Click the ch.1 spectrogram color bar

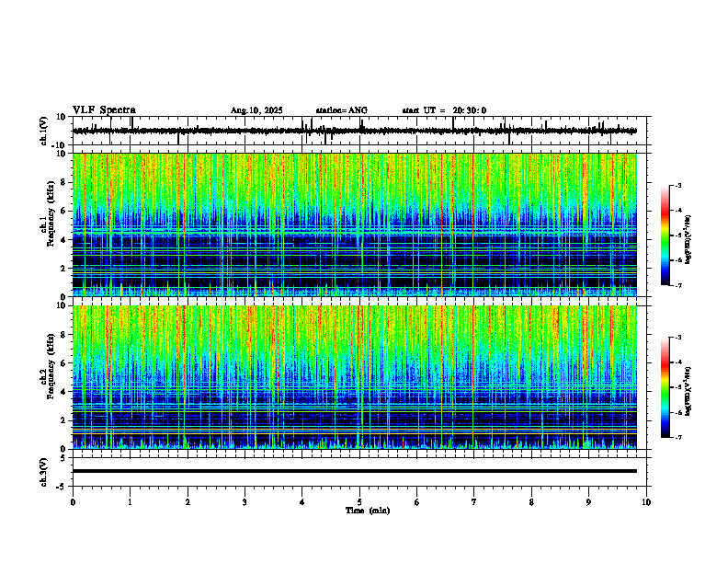coord(665,236)
